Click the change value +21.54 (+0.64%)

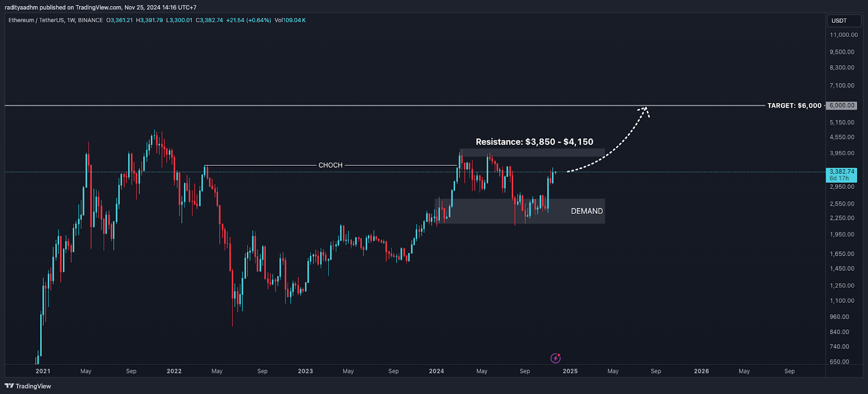[x=248, y=20]
